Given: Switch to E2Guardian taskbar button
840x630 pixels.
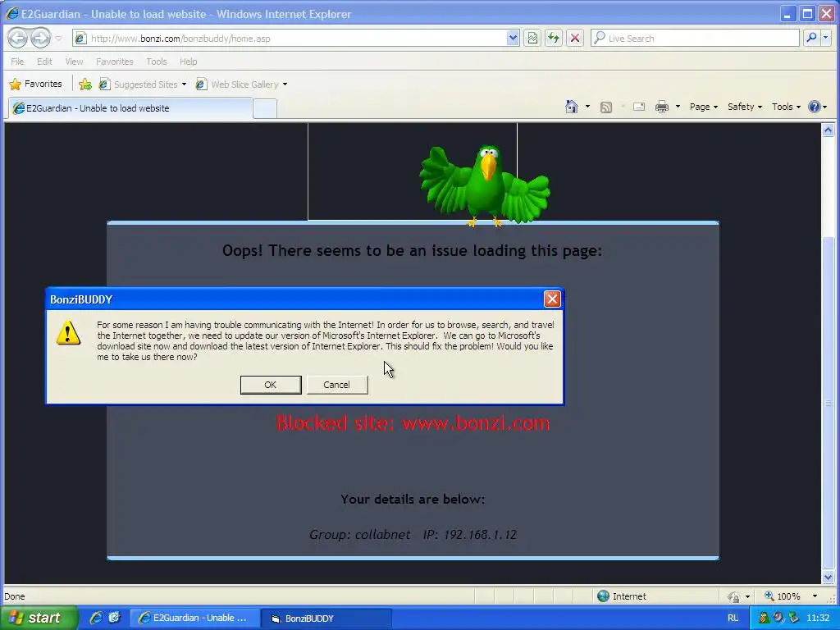Looking at the screenshot, I should [x=195, y=619].
